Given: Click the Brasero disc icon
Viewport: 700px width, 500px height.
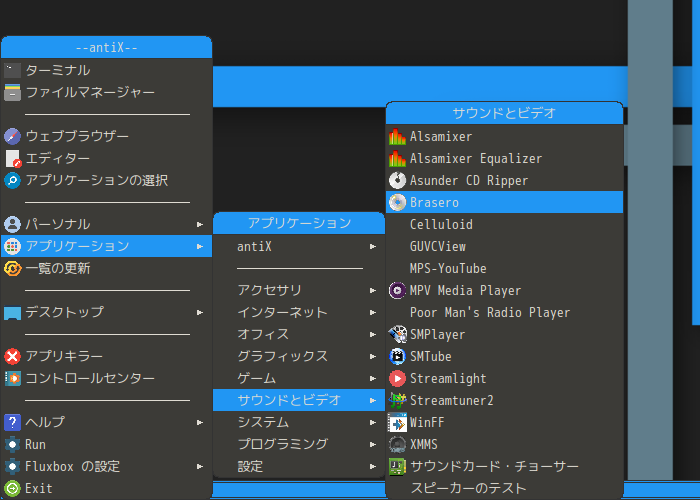Looking at the screenshot, I should [x=397, y=202].
